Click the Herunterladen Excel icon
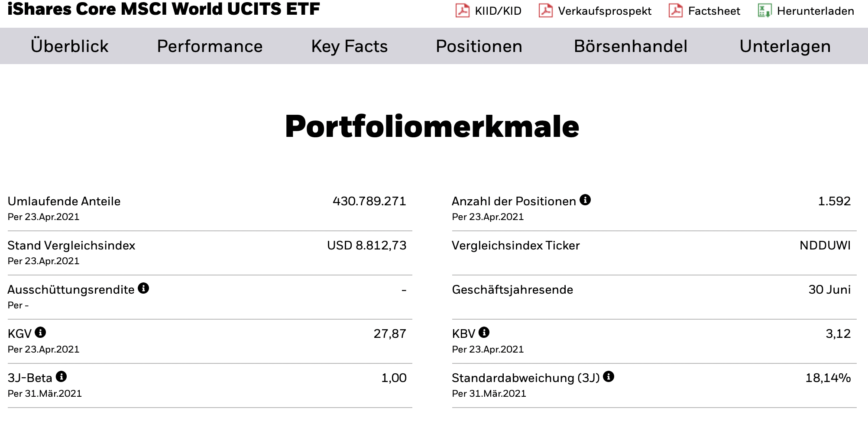 (764, 10)
